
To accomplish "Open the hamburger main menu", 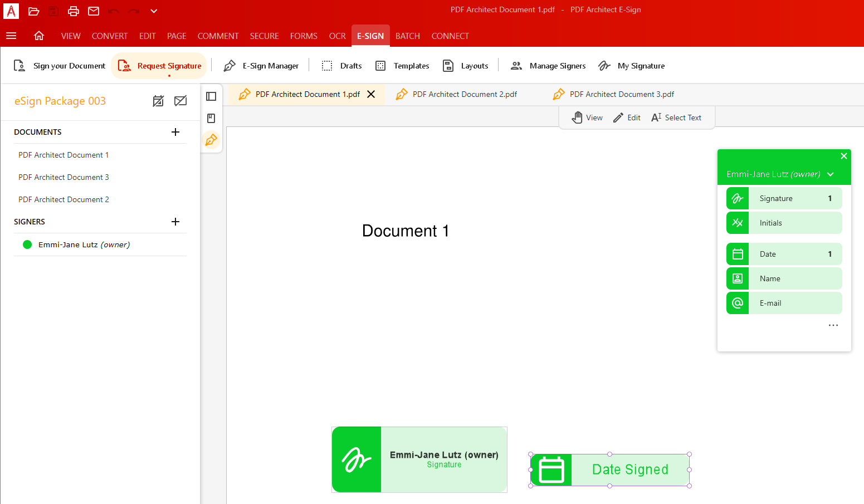I will pyautogui.click(x=11, y=36).
